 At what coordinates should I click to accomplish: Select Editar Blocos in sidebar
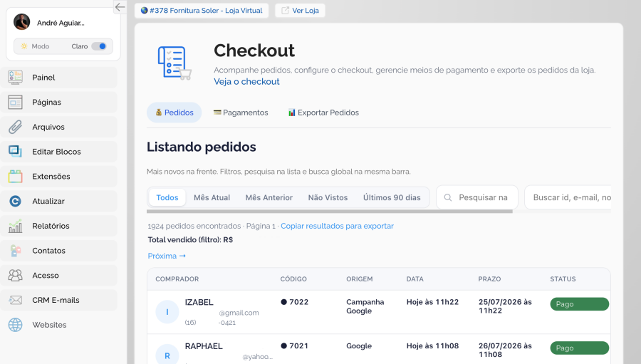59,152
